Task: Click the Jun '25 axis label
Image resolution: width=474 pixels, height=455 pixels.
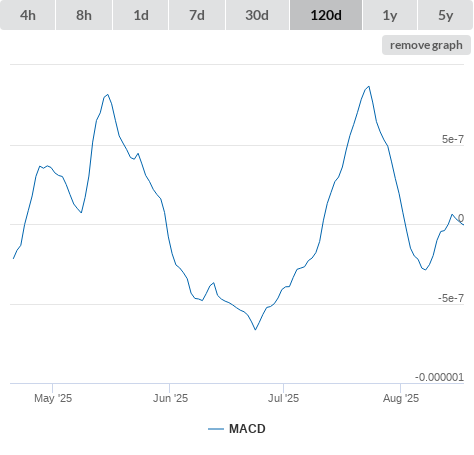Action: click(x=170, y=398)
